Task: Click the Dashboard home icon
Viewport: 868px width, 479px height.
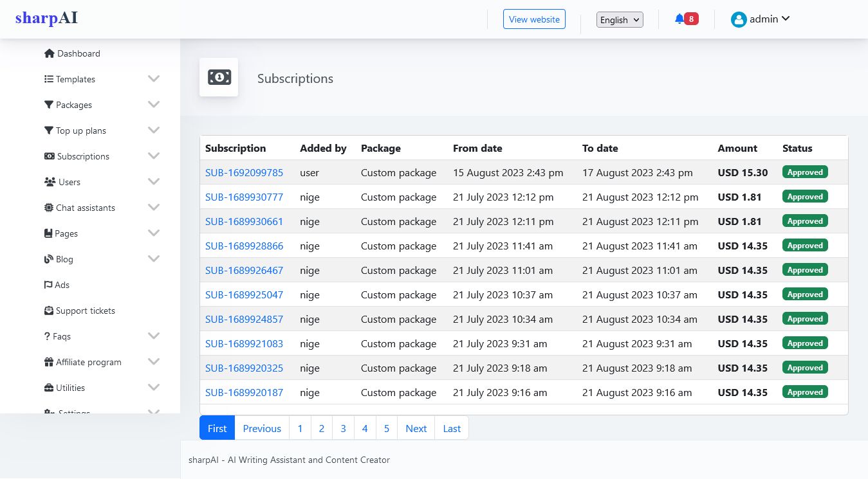Action: click(x=49, y=53)
